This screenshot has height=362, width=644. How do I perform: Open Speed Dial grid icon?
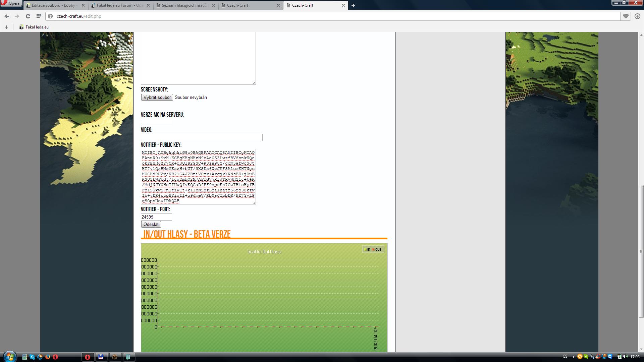click(39, 16)
